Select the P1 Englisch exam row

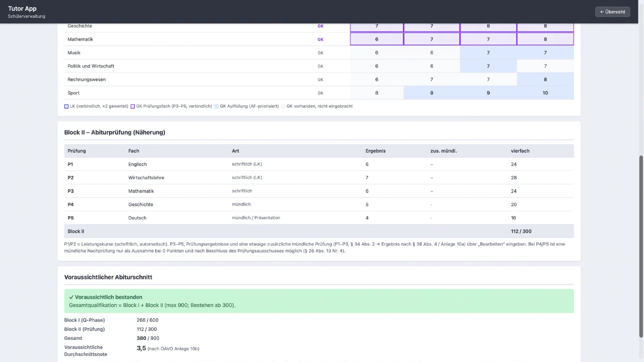coord(319,164)
